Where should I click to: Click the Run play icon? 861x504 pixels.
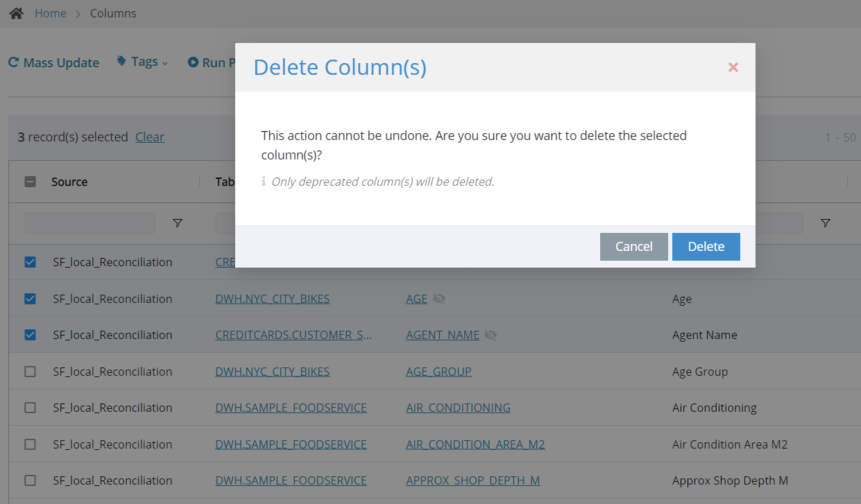tap(193, 62)
